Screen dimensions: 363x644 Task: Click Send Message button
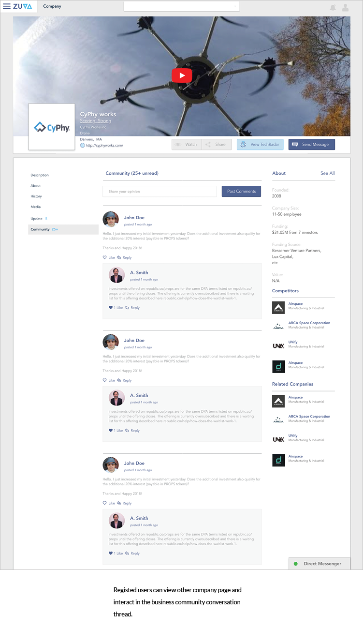click(312, 144)
